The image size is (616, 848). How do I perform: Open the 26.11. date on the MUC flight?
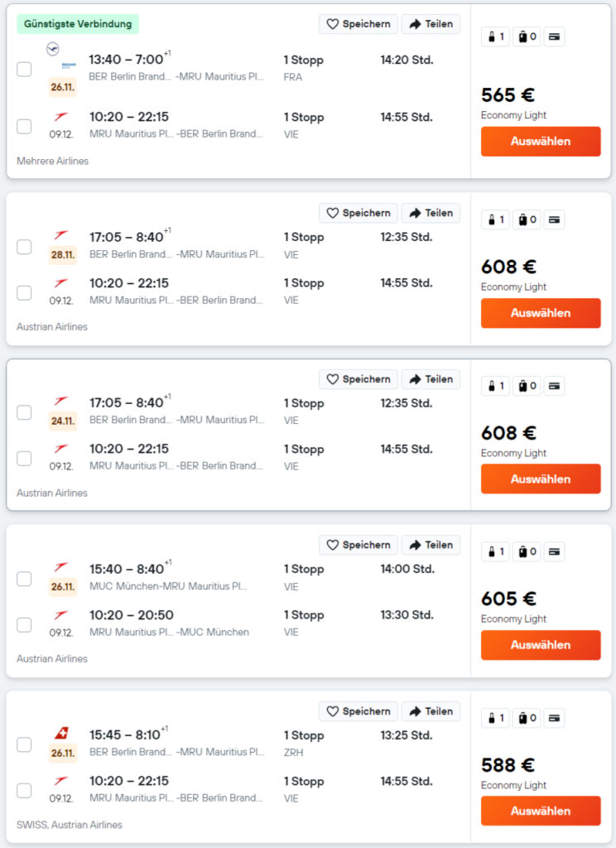[x=63, y=587]
